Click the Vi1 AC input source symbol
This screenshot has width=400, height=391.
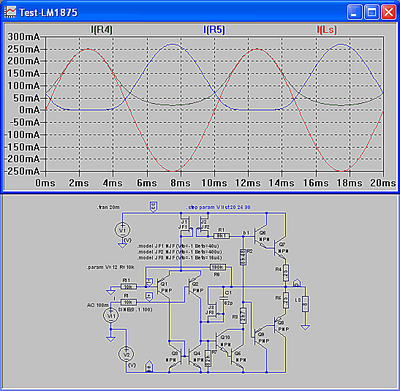111,316
